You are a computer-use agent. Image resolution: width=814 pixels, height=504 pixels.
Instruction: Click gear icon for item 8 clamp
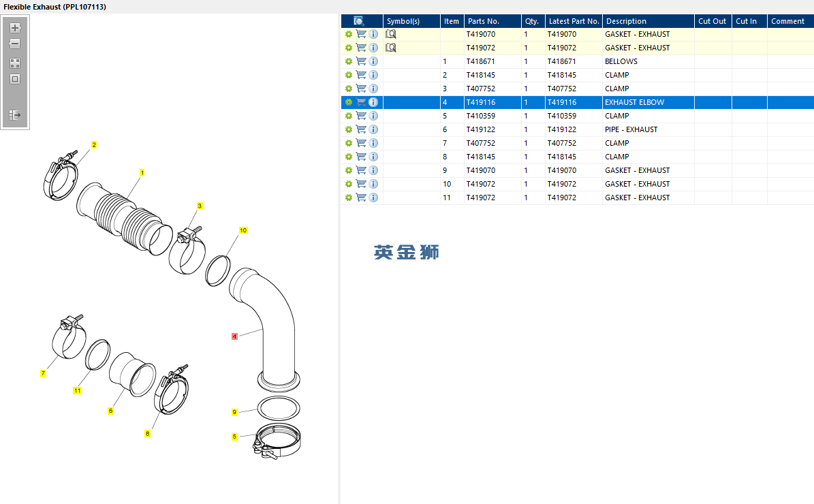point(348,157)
